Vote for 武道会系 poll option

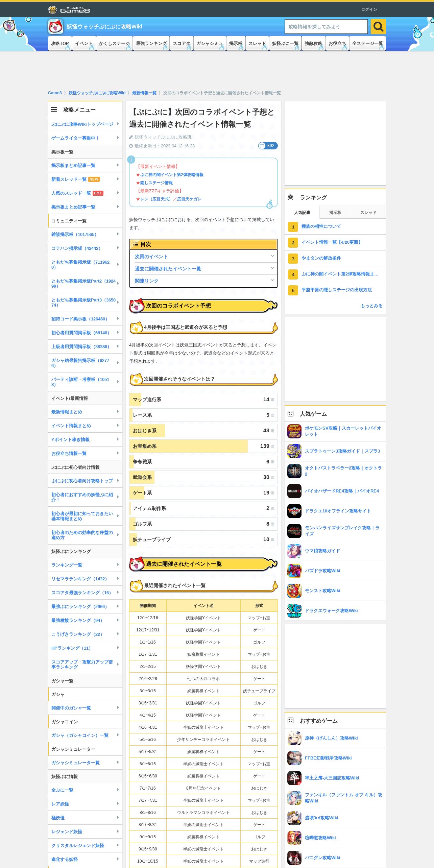click(203, 477)
